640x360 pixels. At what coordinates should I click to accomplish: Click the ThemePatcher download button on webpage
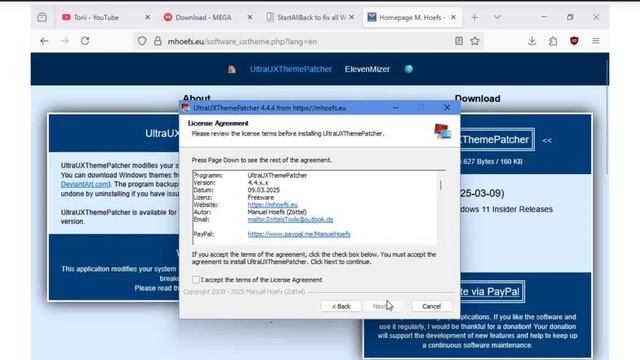tap(496, 140)
